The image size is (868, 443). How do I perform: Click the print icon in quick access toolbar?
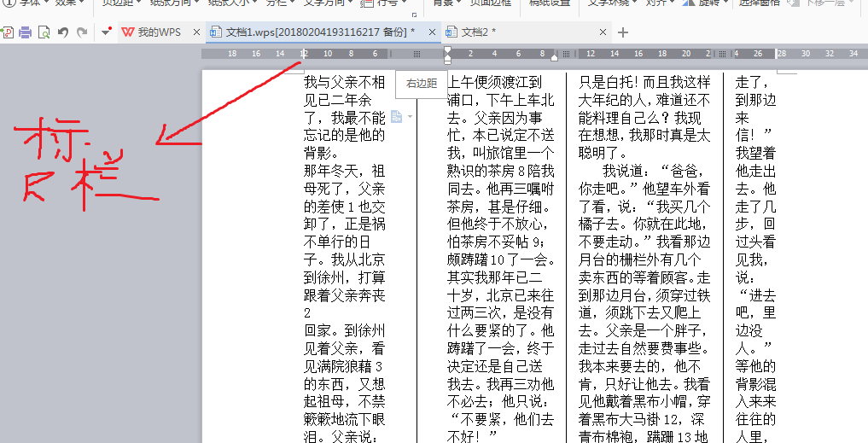point(25,32)
